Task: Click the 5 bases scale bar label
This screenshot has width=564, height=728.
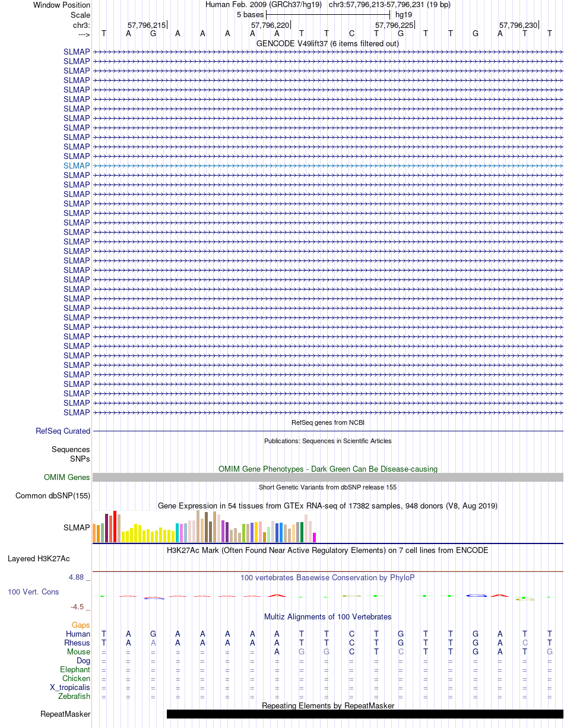Action: tap(250, 14)
